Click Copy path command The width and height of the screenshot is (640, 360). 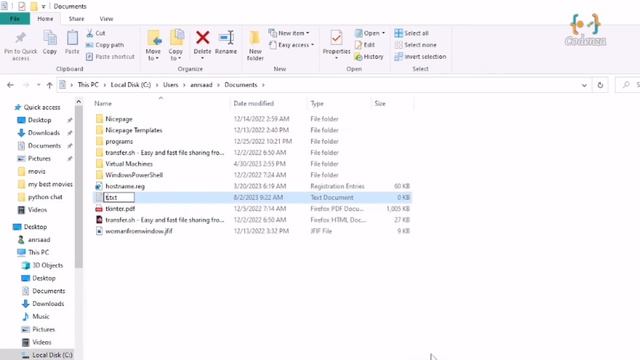(x=105, y=45)
